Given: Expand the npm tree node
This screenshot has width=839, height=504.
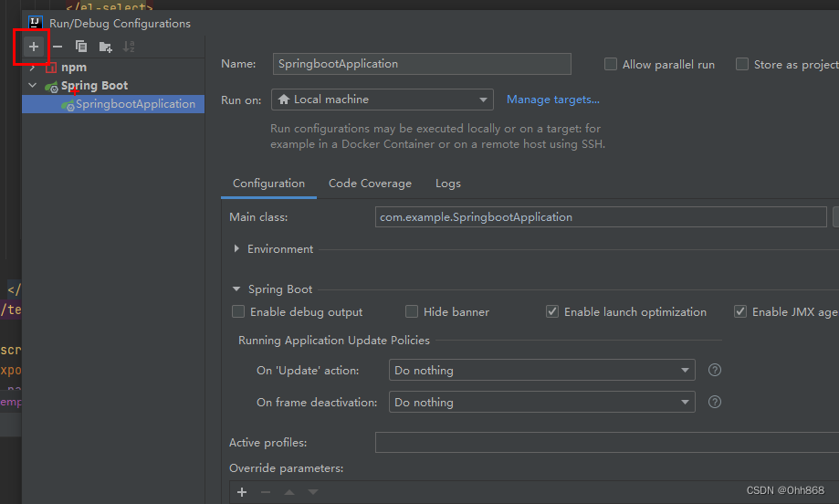Looking at the screenshot, I should (x=33, y=68).
